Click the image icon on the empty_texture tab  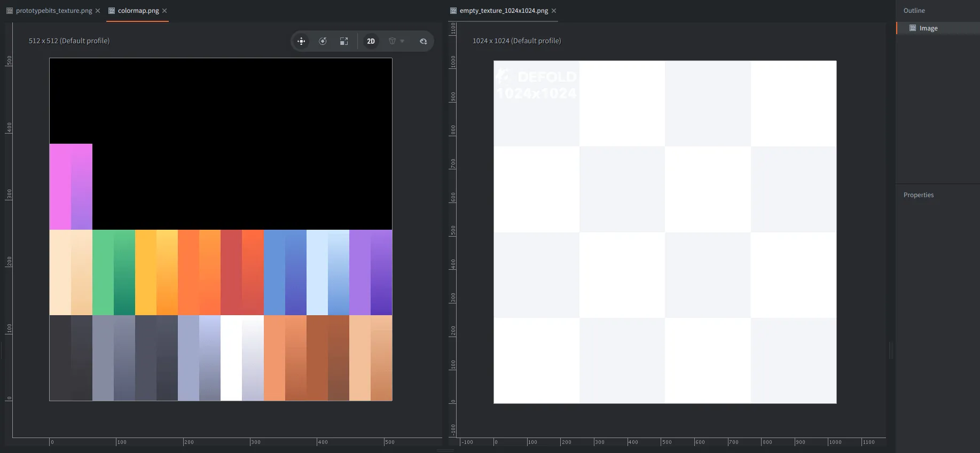[x=453, y=11]
